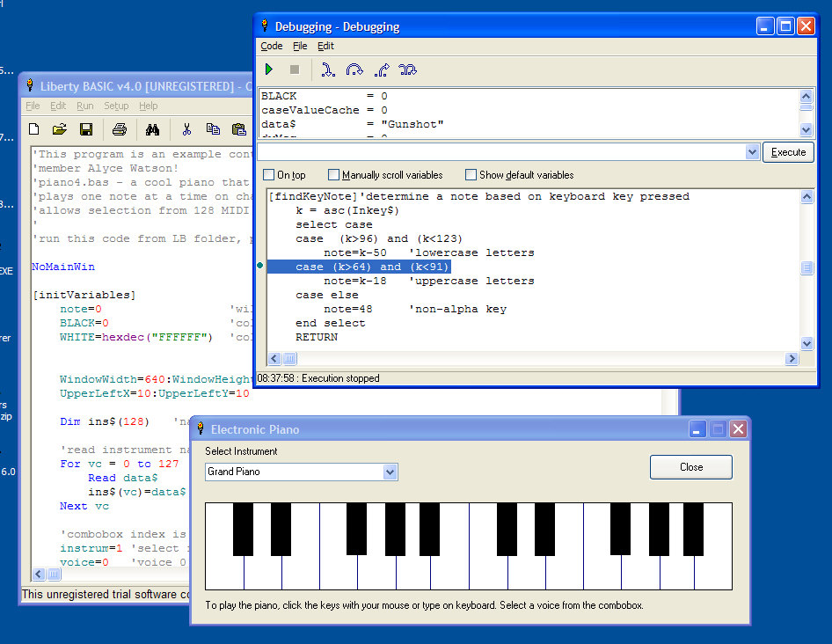Open the Code menu in Debugging window
832x644 pixels.
272,46
